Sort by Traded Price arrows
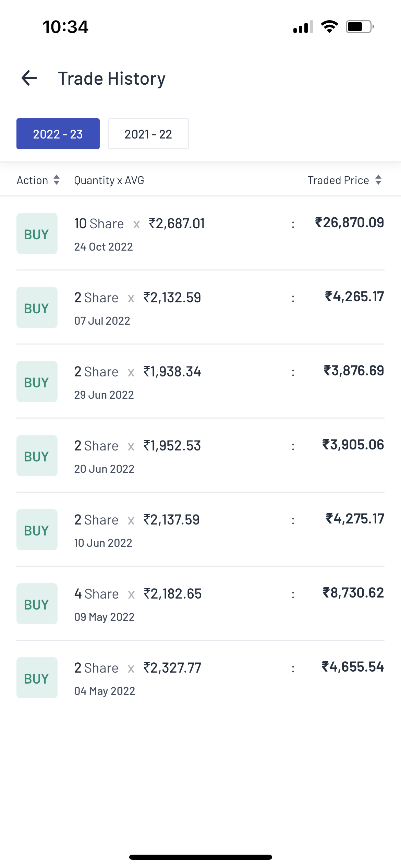The width and height of the screenshot is (401, 868). (x=378, y=180)
